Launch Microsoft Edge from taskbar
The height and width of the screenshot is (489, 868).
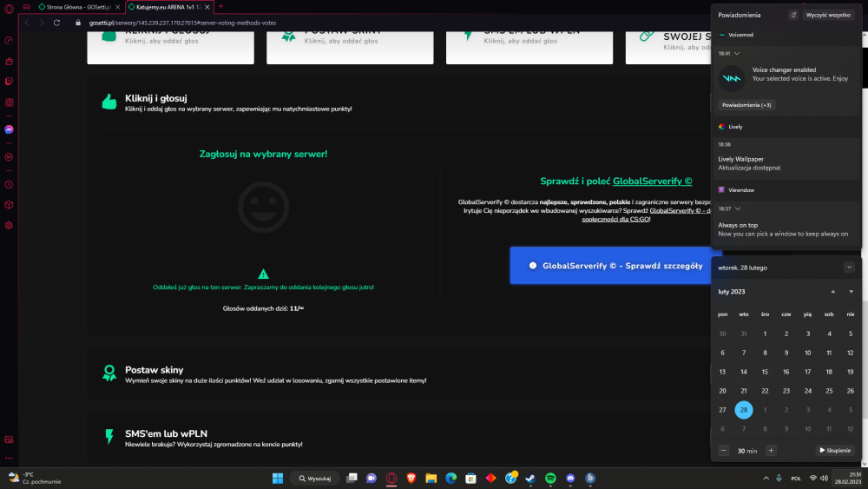(x=451, y=478)
